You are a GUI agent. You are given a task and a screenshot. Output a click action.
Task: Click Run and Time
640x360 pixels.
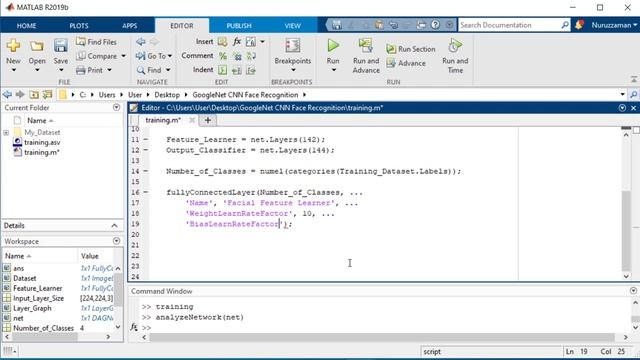coord(455,56)
